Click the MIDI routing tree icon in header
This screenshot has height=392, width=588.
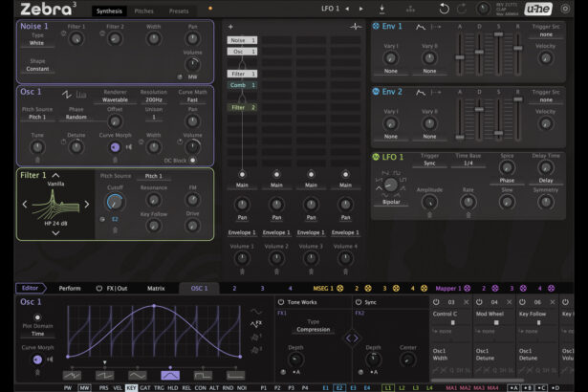click(x=410, y=9)
